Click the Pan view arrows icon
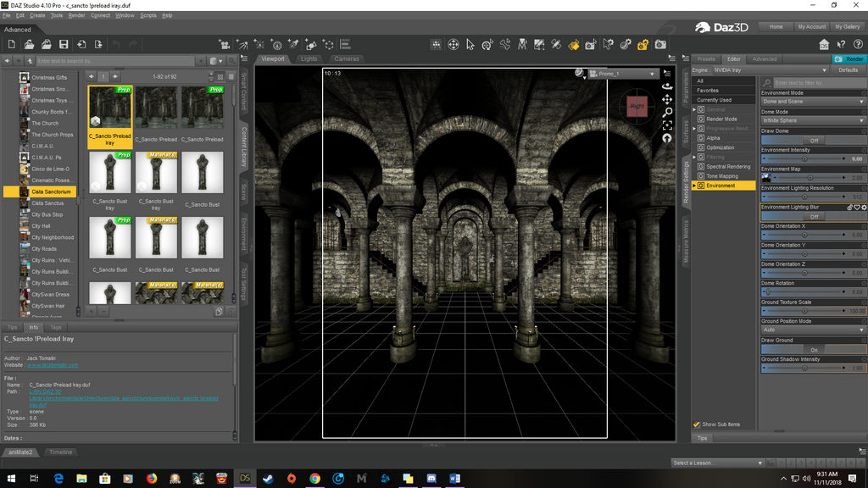This screenshot has width=868, height=488. point(667,98)
